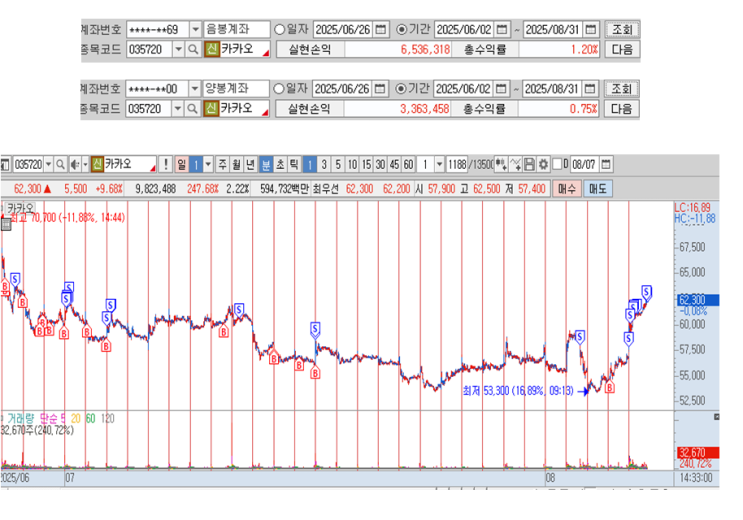The width and height of the screenshot is (743, 520).
Task: Toggle the D checkbox in chart toolbar
Action: tap(557, 164)
